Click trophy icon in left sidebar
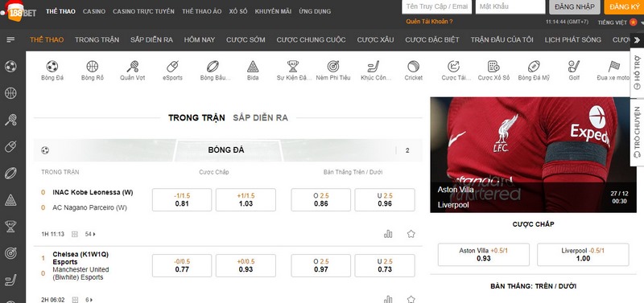Screen dimensions: 644x303 coord(10,227)
